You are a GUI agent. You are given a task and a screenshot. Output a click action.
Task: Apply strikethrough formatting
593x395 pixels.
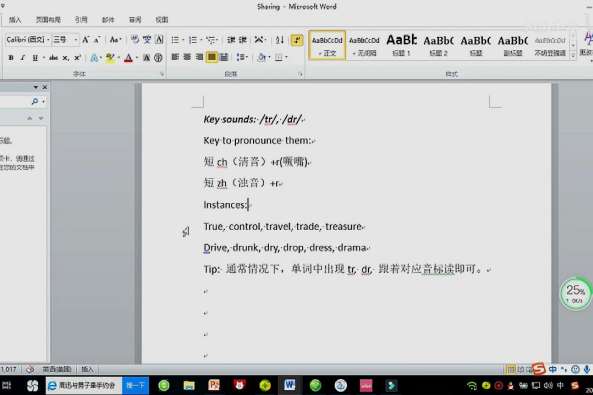pos(54,58)
